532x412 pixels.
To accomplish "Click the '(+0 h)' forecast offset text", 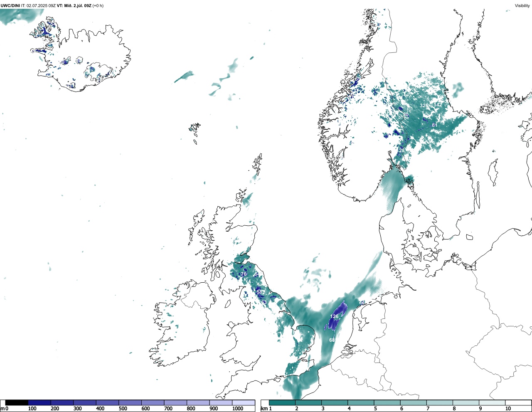I will click(98, 5).
